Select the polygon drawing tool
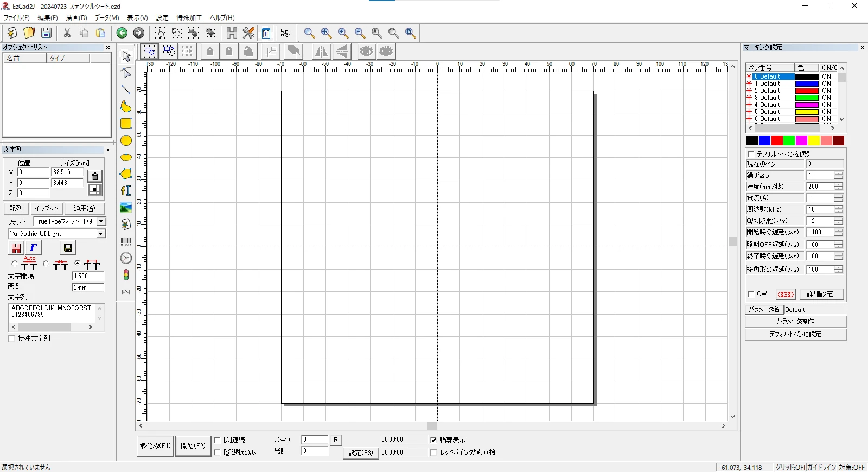Image resolution: width=868 pixels, height=472 pixels. pos(126,174)
